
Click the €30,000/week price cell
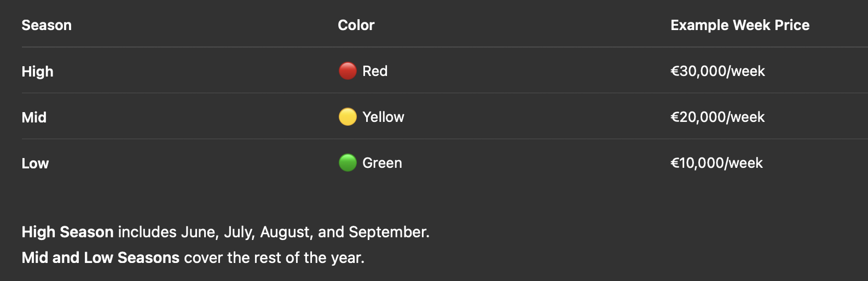click(717, 71)
